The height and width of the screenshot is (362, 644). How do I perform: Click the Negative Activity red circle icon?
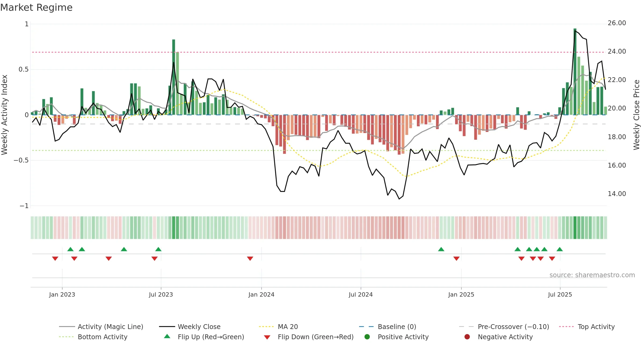click(467, 337)
